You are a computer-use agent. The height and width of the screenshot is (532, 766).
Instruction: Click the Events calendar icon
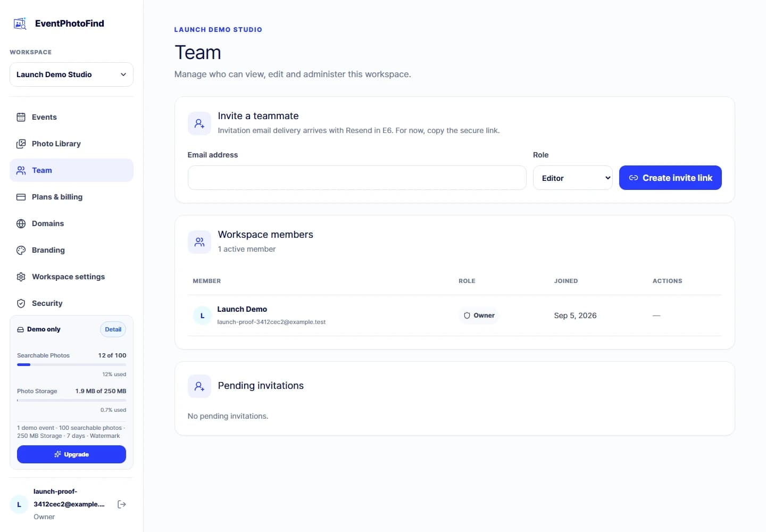21,117
